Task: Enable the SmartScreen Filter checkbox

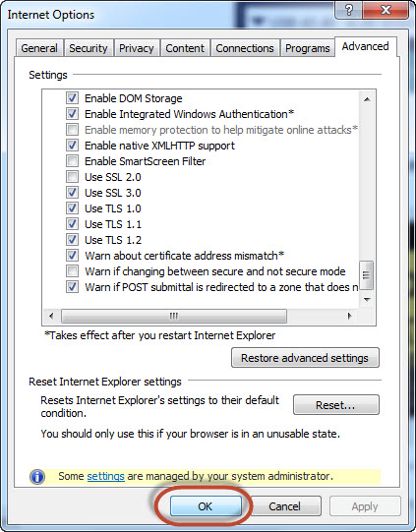Action: (72, 161)
